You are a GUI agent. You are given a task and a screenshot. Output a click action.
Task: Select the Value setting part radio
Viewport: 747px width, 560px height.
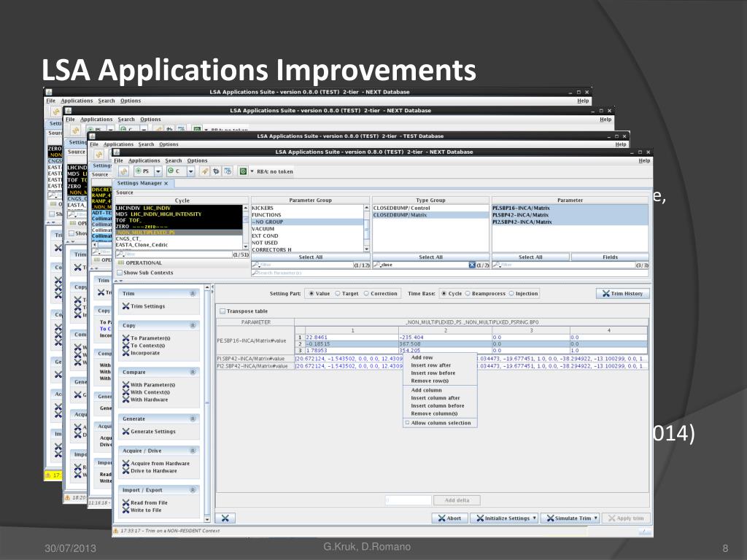click(311, 294)
